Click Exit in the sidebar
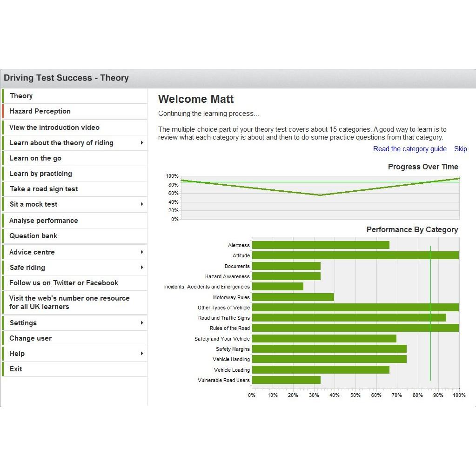 pos(74,369)
